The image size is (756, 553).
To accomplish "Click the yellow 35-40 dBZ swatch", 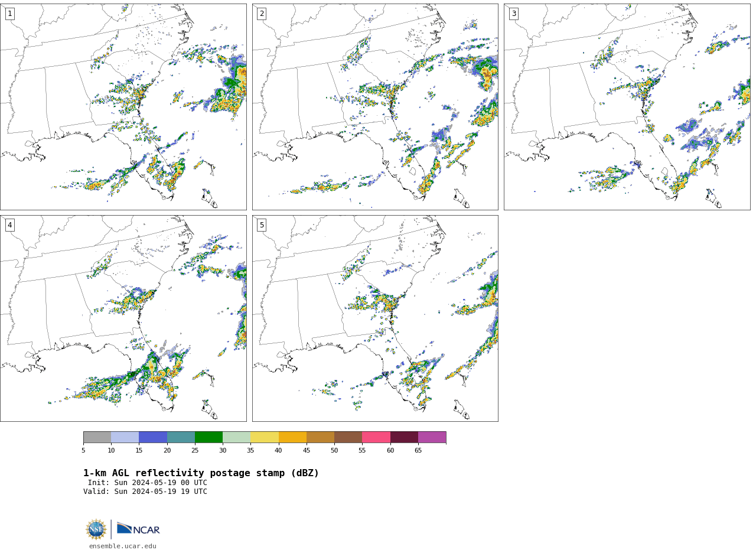I will point(265,437).
